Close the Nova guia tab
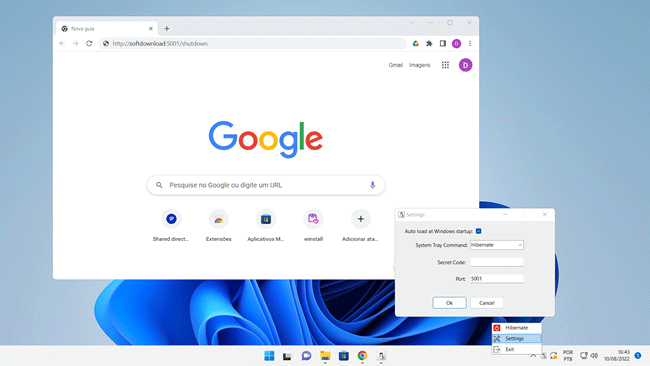The width and height of the screenshot is (650, 366). tap(150, 29)
